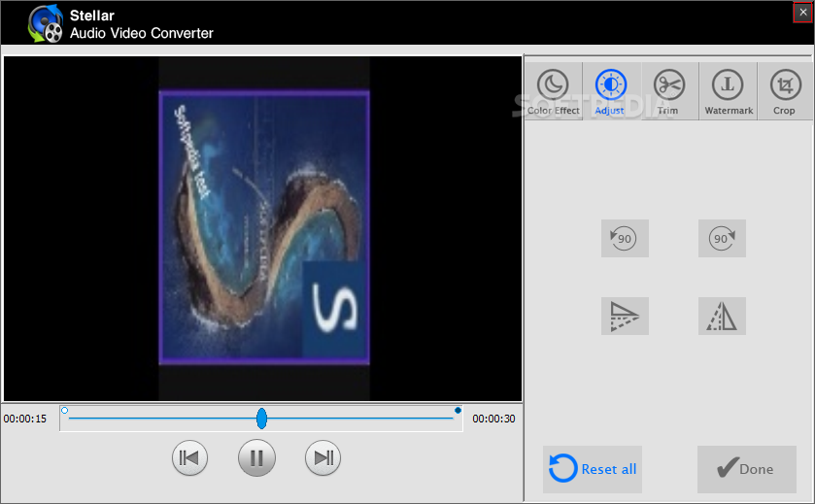Image resolution: width=815 pixels, height=504 pixels.
Task: Skip to the previous frame
Action: [x=189, y=458]
